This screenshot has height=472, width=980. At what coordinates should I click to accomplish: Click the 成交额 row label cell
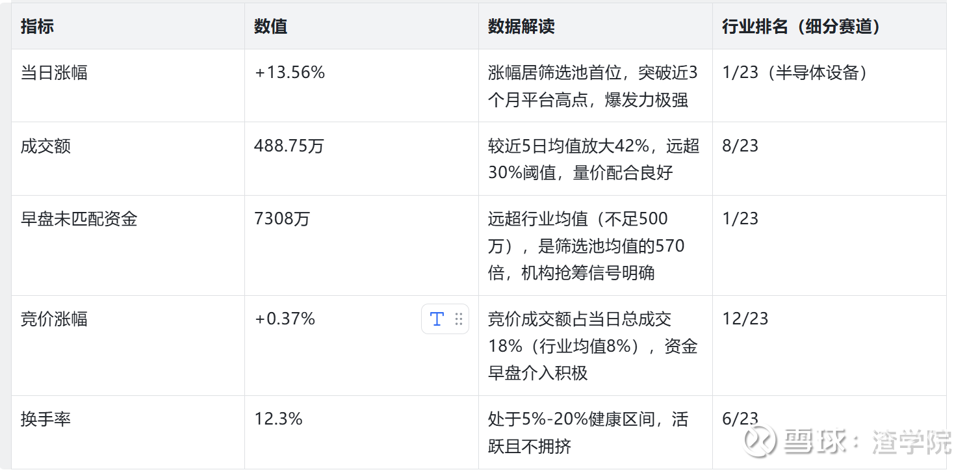(45, 146)
